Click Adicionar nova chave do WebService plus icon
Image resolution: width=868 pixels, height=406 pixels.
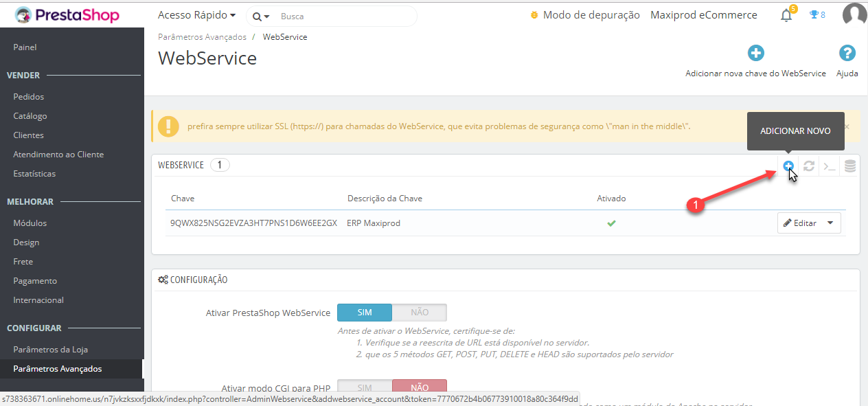point(755,53)
